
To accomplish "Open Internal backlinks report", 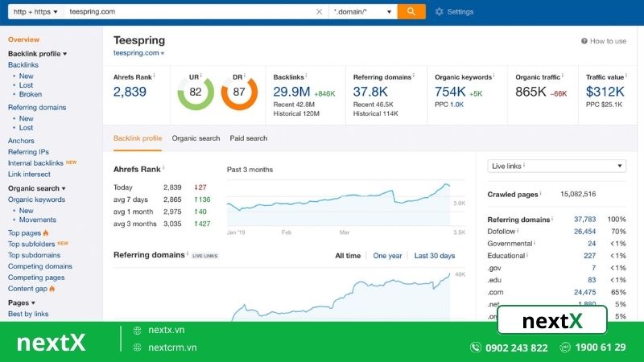I will pos(35,163).
